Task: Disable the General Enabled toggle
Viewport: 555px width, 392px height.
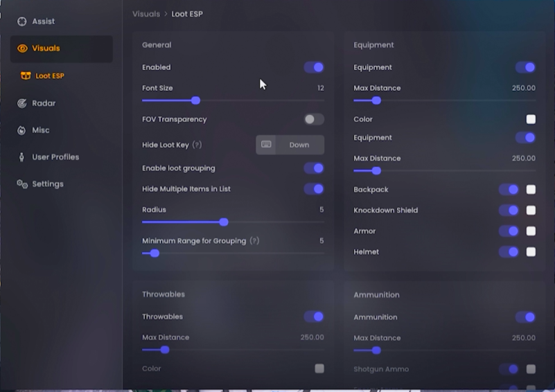Action: pos(314,67)
